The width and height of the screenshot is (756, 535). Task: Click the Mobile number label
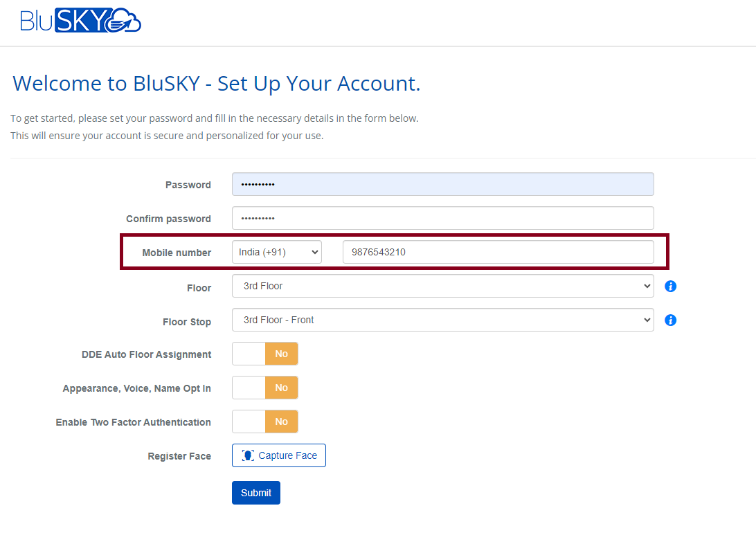177,253
